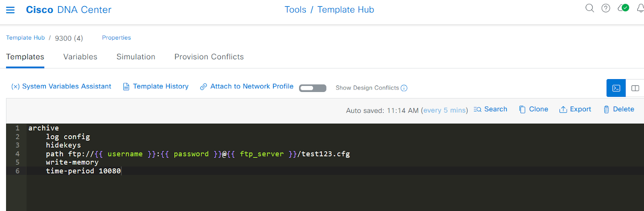Click Attach to Network Profile

[247, 86]
